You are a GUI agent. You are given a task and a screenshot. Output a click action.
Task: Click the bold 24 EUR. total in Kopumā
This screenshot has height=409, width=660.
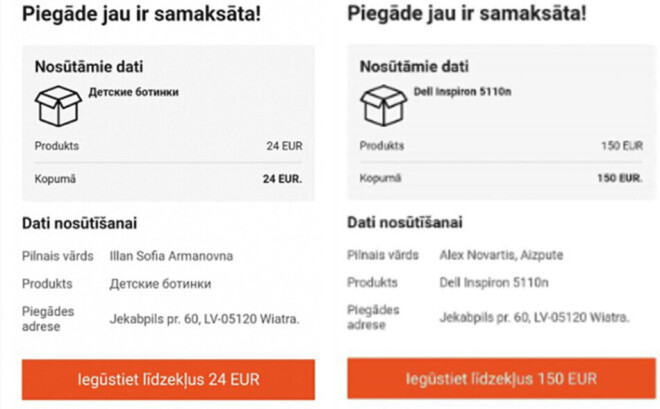pyautogui.click(x=282, y=179)
